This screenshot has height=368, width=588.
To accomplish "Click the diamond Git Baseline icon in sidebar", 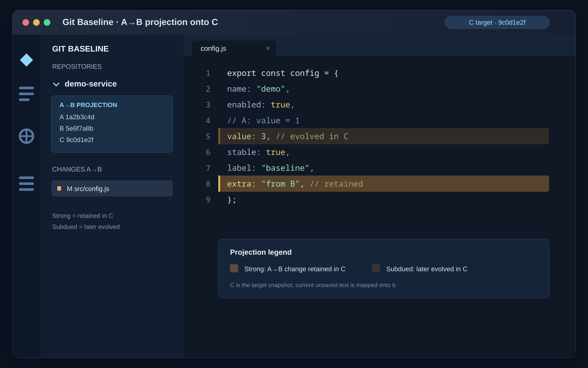I will pyautogui.click(x=26, y=60).
